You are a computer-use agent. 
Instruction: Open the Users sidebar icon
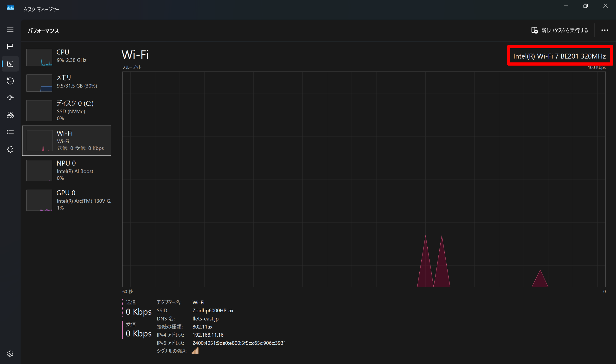pyautogui.click(x=10, y=115)
